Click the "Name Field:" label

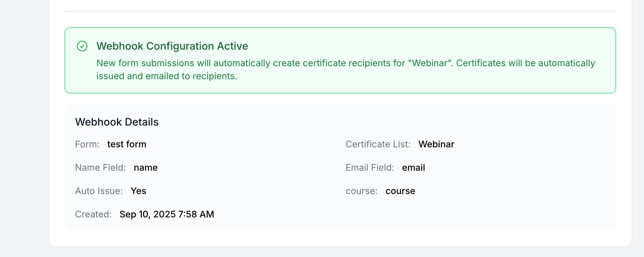tap(100, 167)
